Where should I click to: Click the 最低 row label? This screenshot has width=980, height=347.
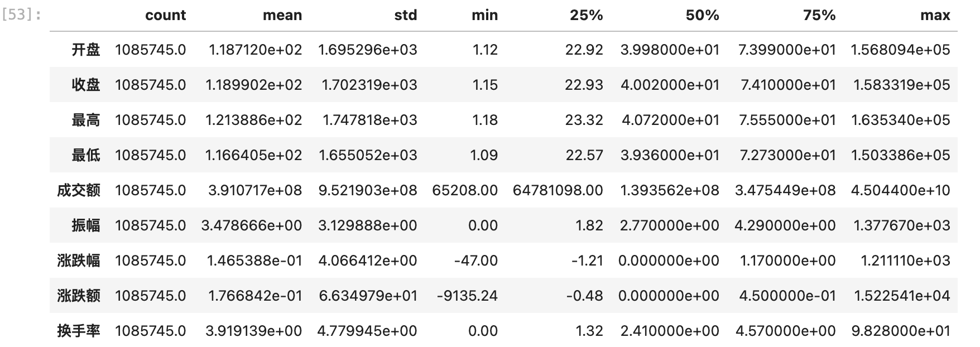pos(86,155)
